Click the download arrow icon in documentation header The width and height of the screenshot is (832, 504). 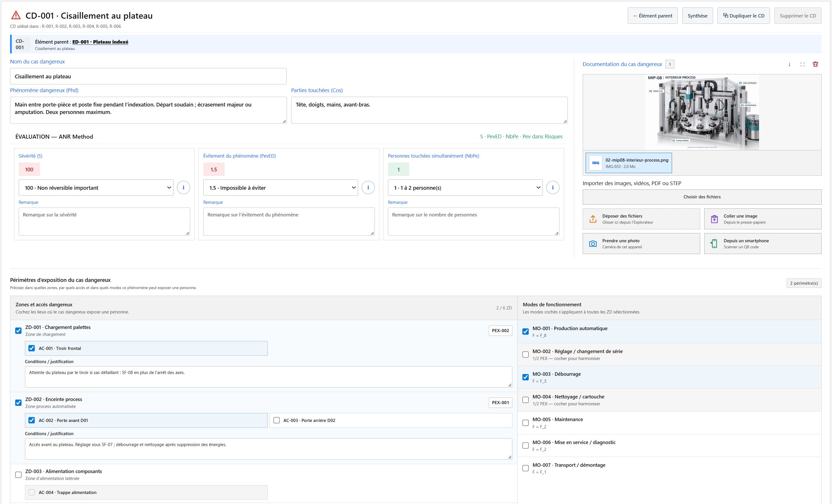tap(789, 64)
